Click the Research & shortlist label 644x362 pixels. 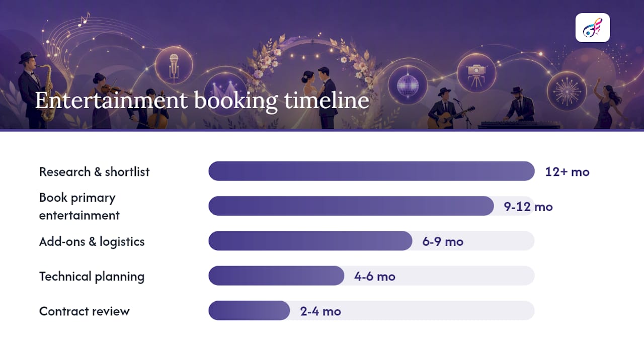click(95, 171)
